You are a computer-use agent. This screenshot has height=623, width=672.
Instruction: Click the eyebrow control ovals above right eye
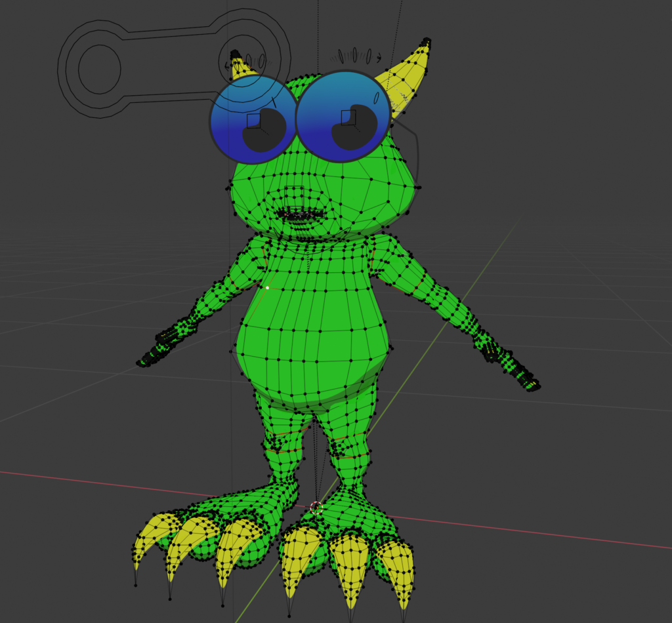point(355,56)
